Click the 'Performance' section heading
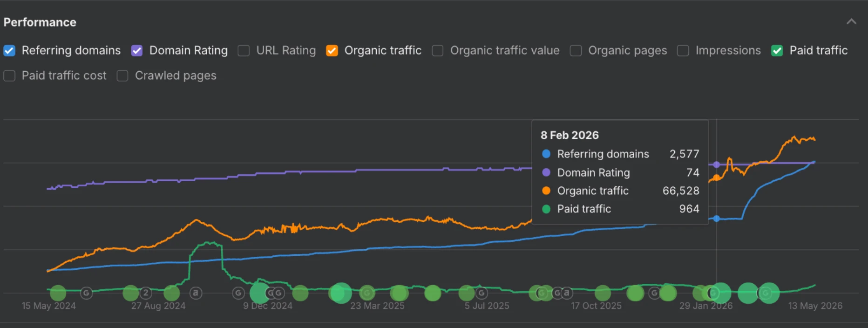This screenshot has height=328, width=868. coord(40,22)
